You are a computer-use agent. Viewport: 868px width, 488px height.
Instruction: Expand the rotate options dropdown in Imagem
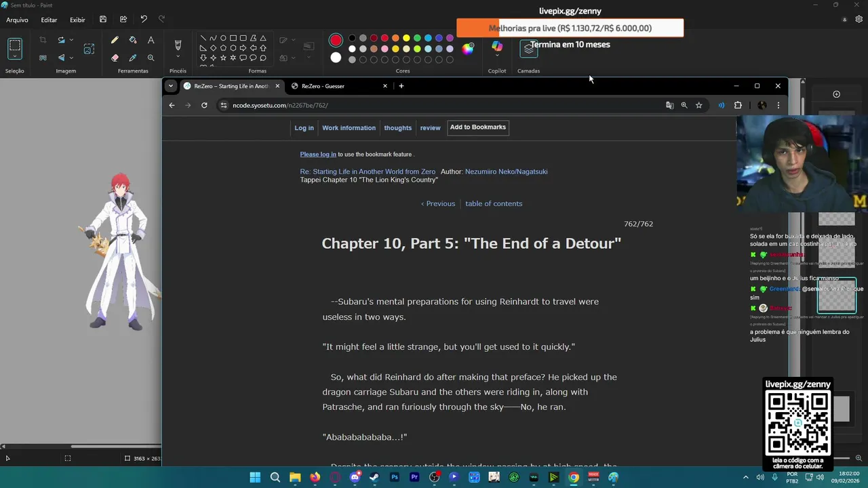tap(71, 41)
